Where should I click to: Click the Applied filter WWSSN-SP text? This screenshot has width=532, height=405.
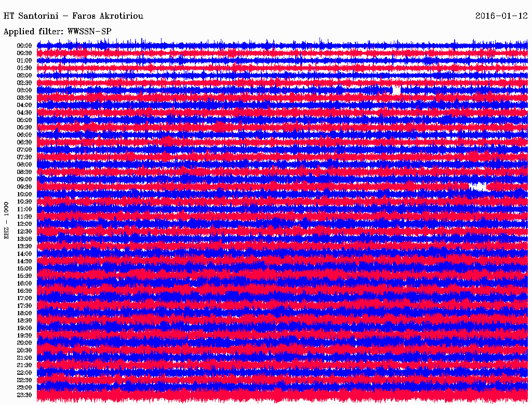tap(57, 32)
